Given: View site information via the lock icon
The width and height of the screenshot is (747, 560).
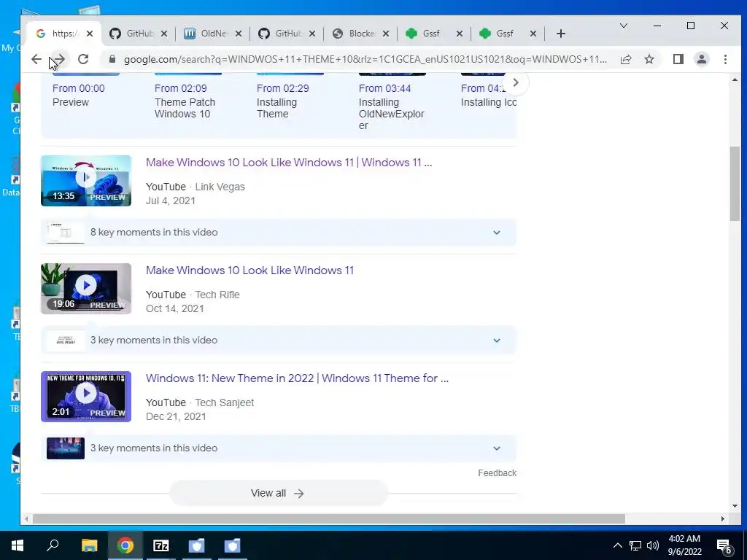Looking at the screenshot, I should [x=112, y=59].
